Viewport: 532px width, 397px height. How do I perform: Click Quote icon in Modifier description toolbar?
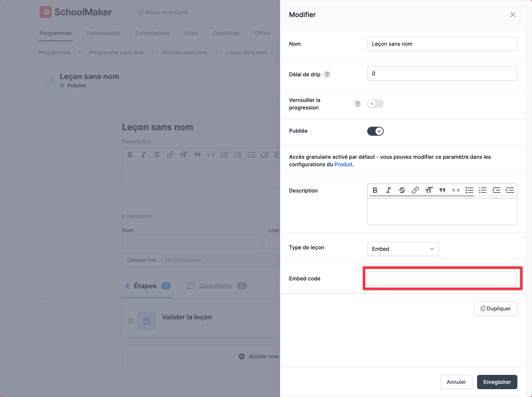[442, 190]
